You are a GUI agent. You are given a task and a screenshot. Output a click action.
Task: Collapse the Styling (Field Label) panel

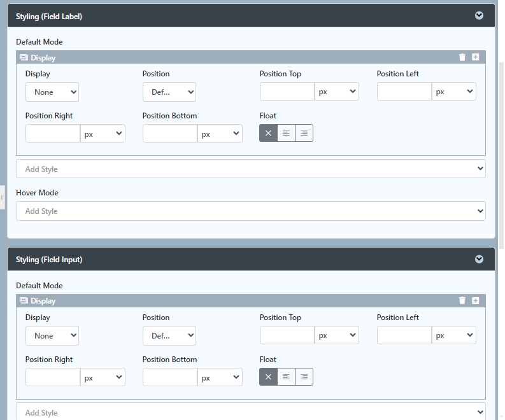coord(480,16)
